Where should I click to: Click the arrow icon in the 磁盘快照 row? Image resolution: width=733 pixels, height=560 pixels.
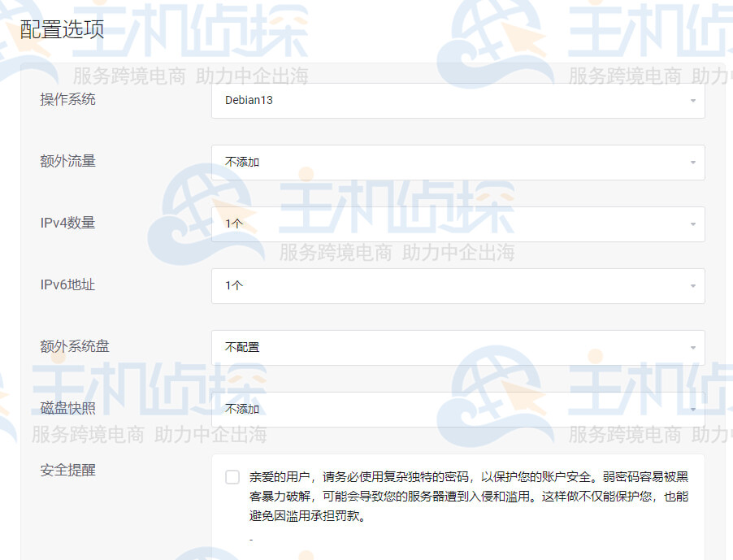[x=692, y=410]
